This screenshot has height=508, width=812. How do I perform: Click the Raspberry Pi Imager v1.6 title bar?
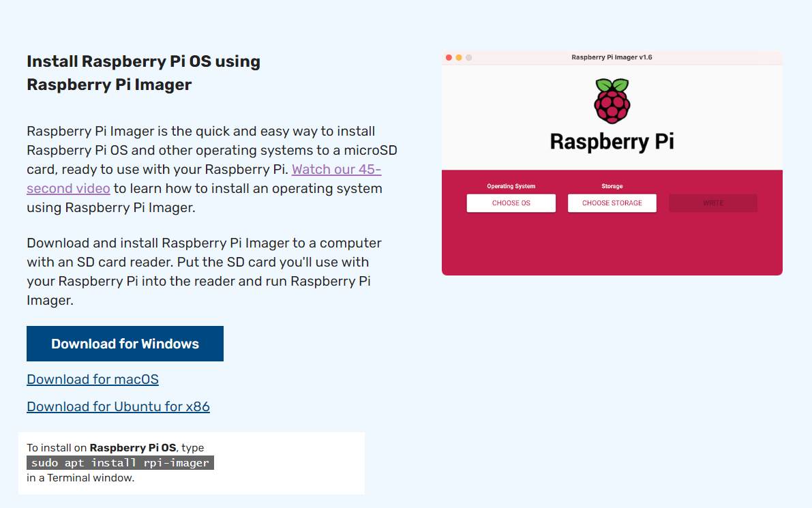tap(612, 57)
